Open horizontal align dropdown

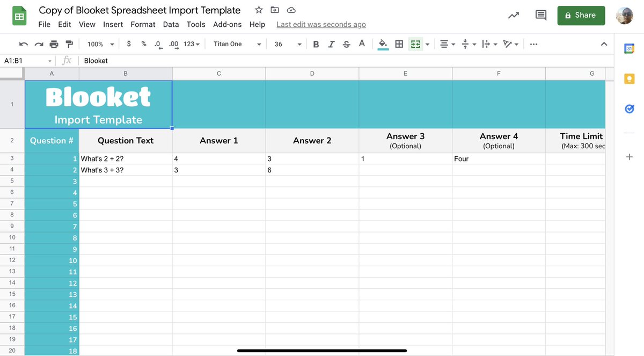pyautogui.click(x=448, y=44)
